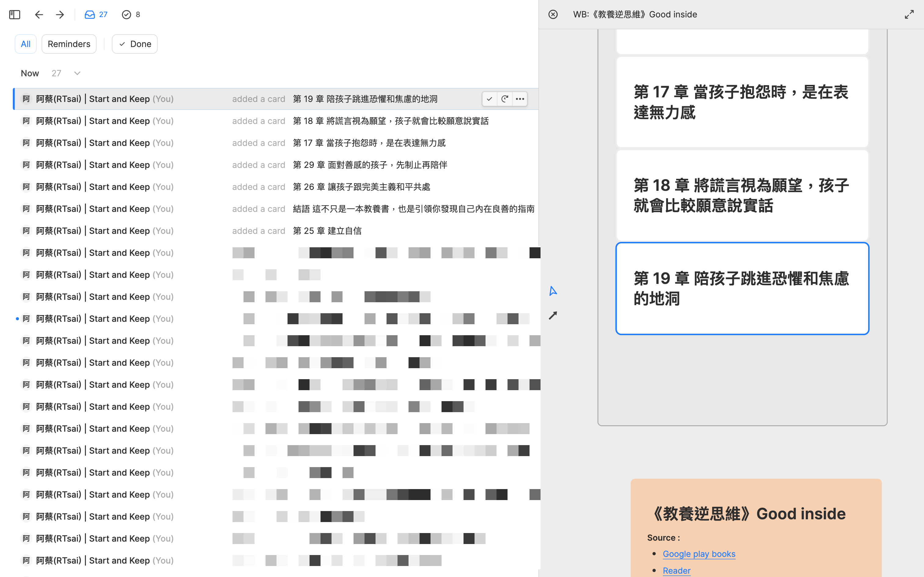Expand the whiteboard preview to fullscreen
924x577 pixels.
[x=909, y=14]
